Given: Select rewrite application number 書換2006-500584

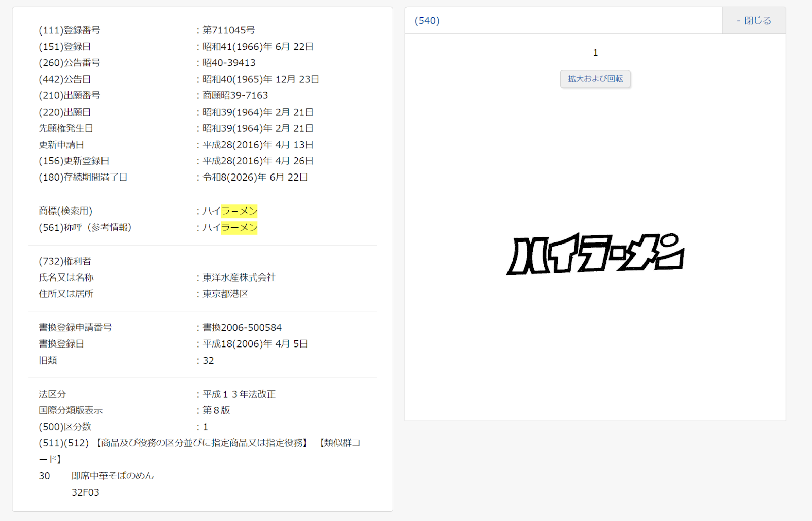Looking at the screenshot, I should 242,328.
